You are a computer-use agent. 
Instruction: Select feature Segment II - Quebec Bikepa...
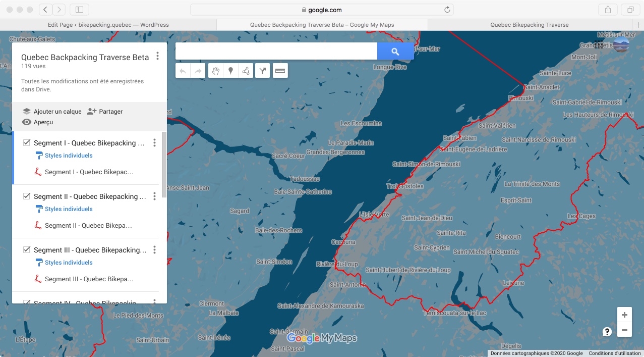(x=88, y=225)
